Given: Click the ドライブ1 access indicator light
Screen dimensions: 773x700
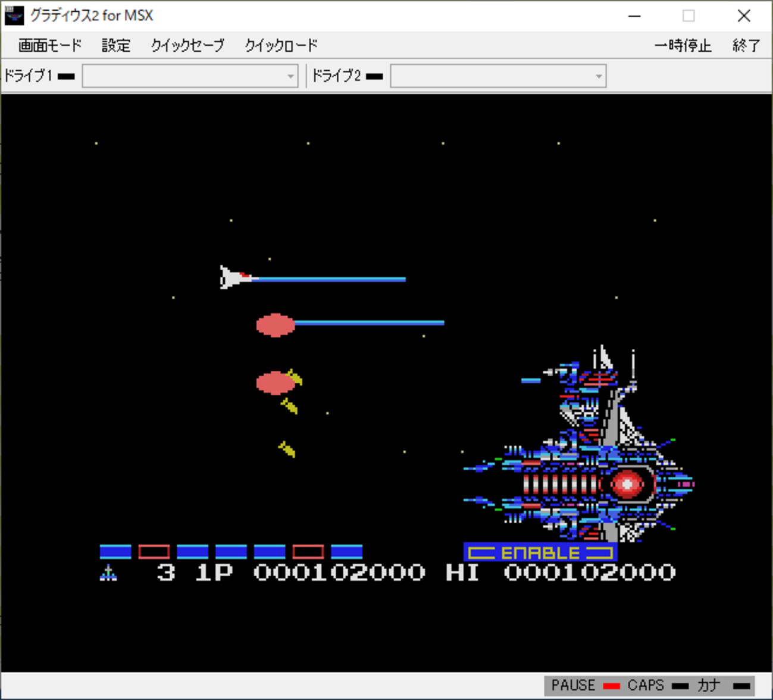Looking at the screenshot, I should coord(66,76).
